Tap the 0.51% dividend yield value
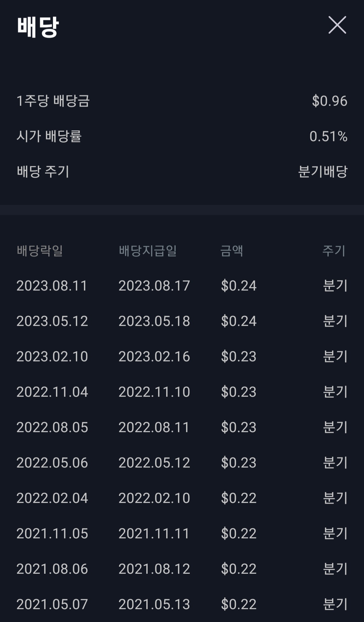The width and height of the screenshot is (364, 622). coord(329,136)
